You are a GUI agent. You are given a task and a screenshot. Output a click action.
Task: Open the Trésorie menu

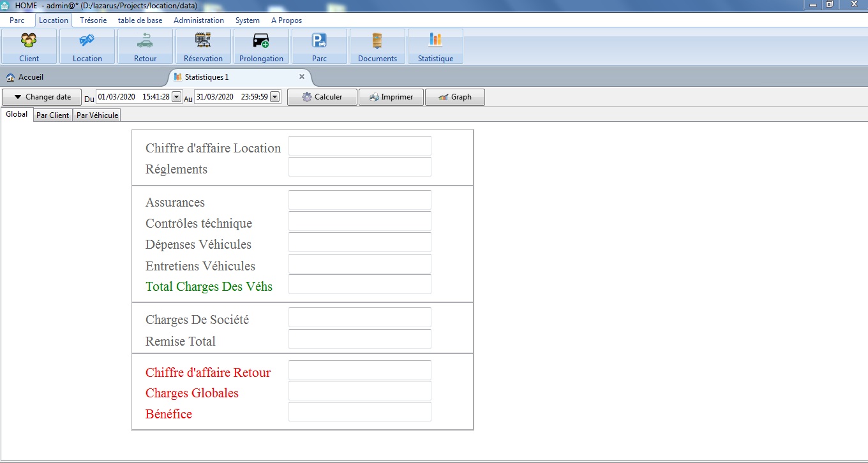point(93,20)
